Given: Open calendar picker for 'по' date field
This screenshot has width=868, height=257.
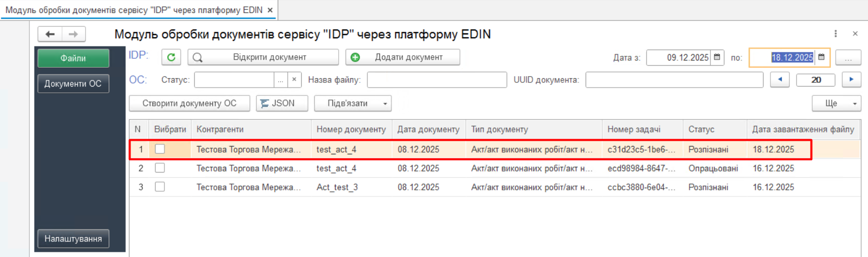Looking at the screenshot, I should [x=822, y=57].
